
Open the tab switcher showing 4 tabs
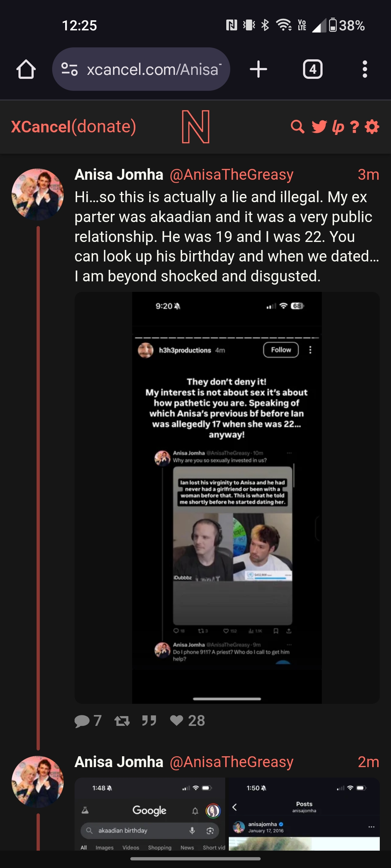(313, 69)
